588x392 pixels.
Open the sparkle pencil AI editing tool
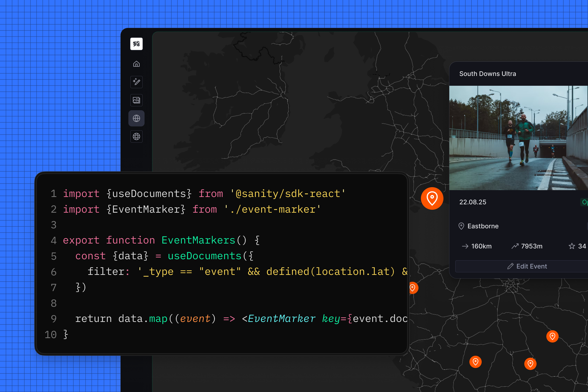(136, 82)
